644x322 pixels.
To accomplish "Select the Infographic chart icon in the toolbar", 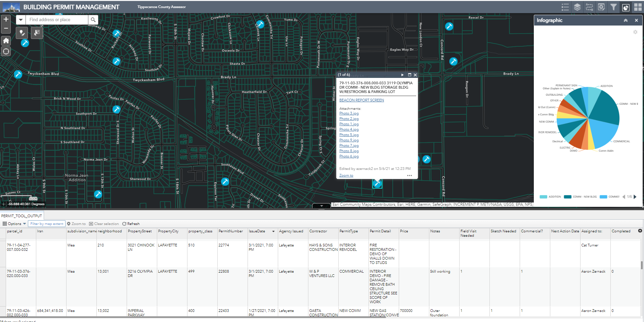I will pyautogui.click(x=626, y=7).
